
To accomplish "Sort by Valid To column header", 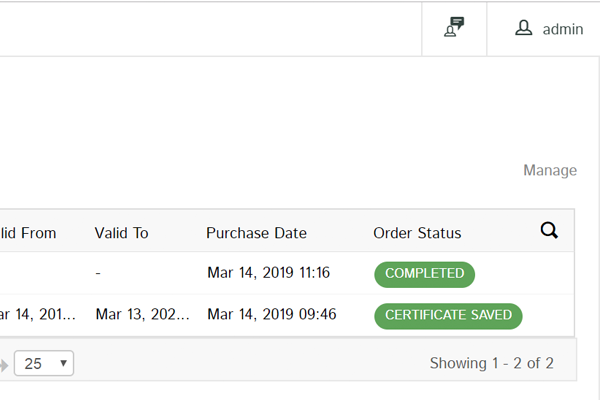I will tap(121, 233).
